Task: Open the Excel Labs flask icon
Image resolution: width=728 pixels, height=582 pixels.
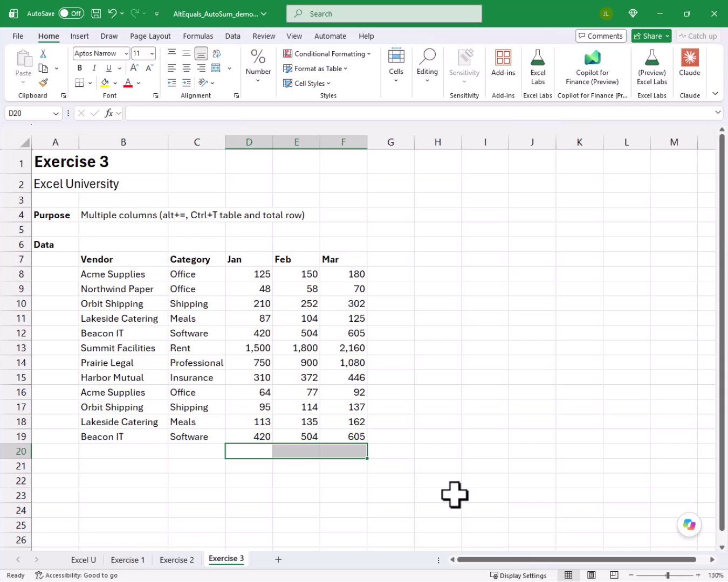Action: (x=538, y=67)
